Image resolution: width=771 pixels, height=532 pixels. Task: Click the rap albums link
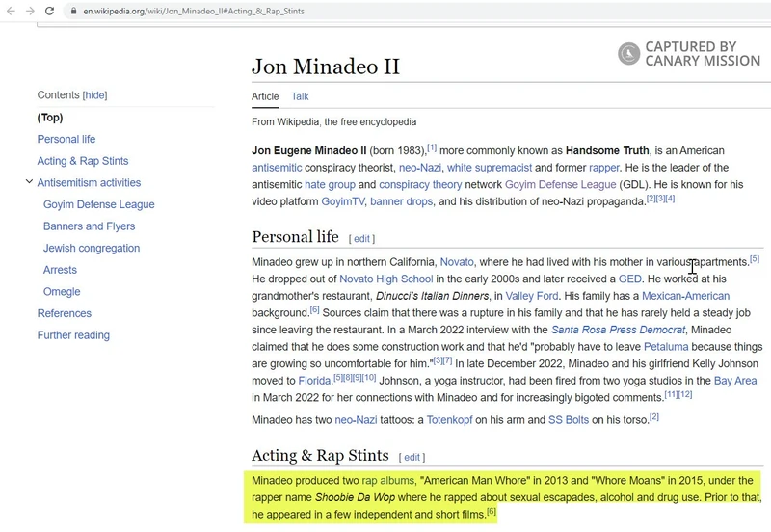click(x=388, y=480)
